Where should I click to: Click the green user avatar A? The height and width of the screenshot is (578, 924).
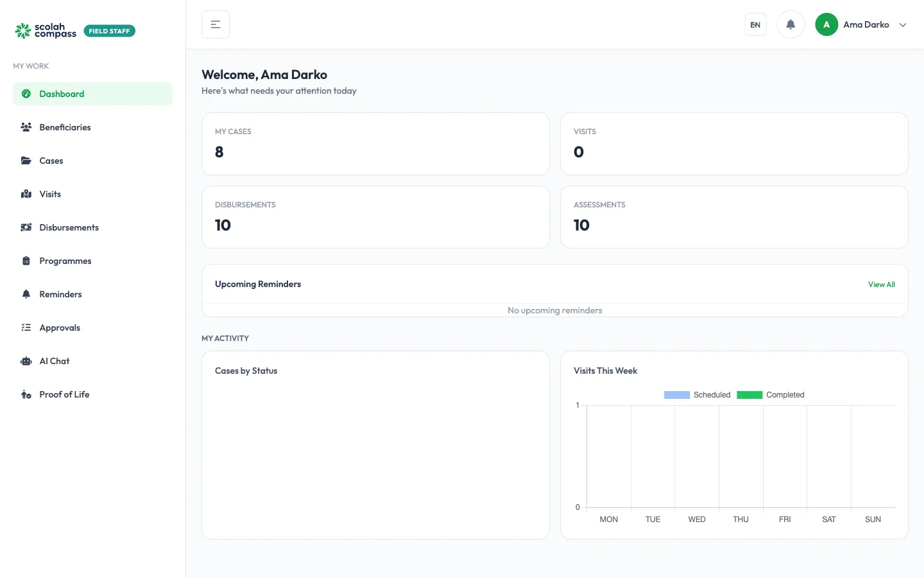(x=826, y=24)
